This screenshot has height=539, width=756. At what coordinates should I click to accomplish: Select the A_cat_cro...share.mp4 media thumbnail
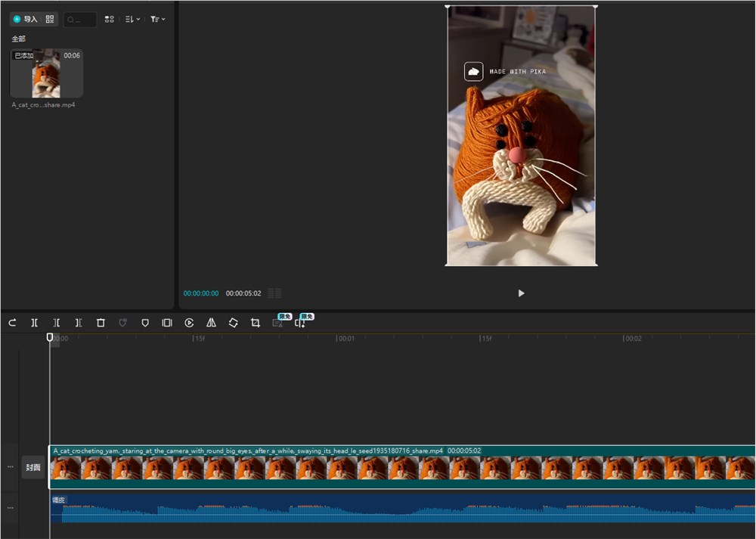pos(46,73)
